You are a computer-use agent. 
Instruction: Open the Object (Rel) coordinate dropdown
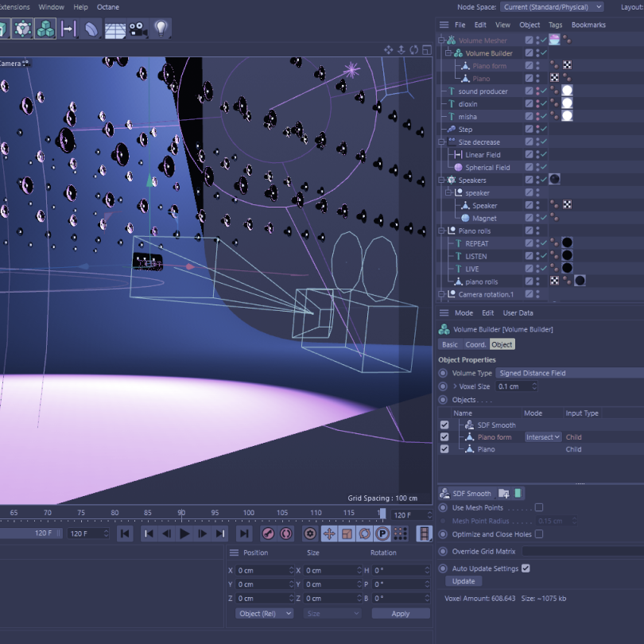point(264,614)
